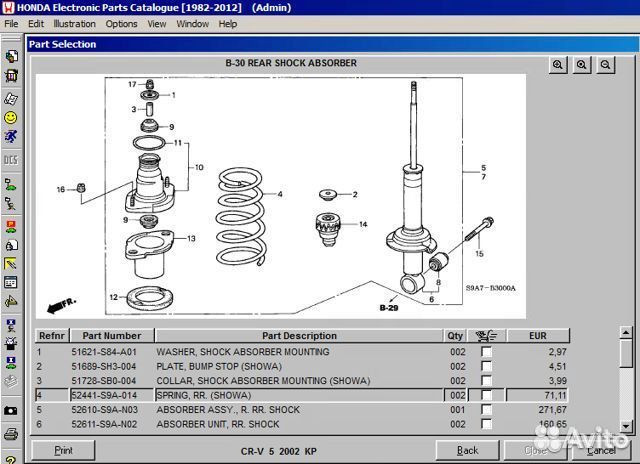This screenshot has height=464, width=640.
Task: Click the middle zoom reset magnifier button
Action: pos(582,65)
